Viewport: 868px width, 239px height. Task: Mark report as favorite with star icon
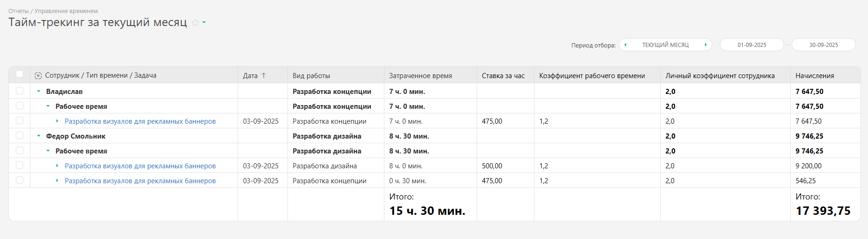click(195, 23)
